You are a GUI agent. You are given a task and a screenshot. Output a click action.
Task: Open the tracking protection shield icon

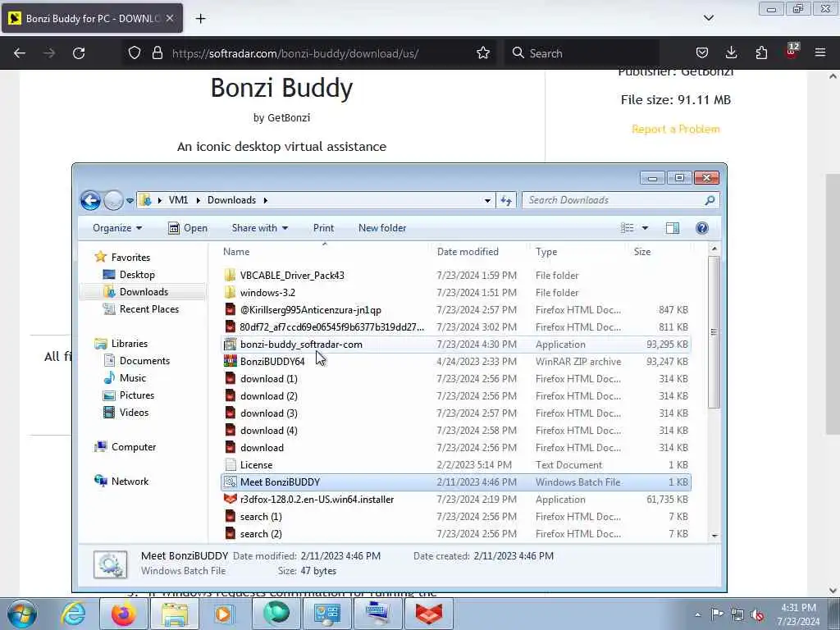(x=135, y=53)
